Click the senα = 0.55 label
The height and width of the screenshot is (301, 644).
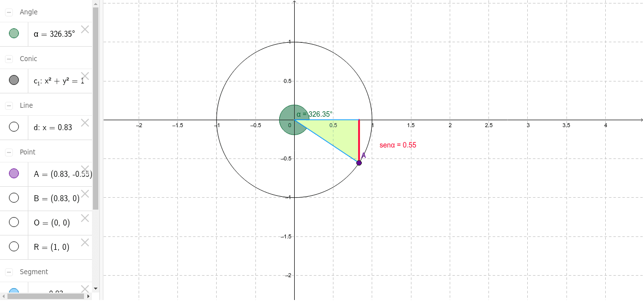pos(398,145)
